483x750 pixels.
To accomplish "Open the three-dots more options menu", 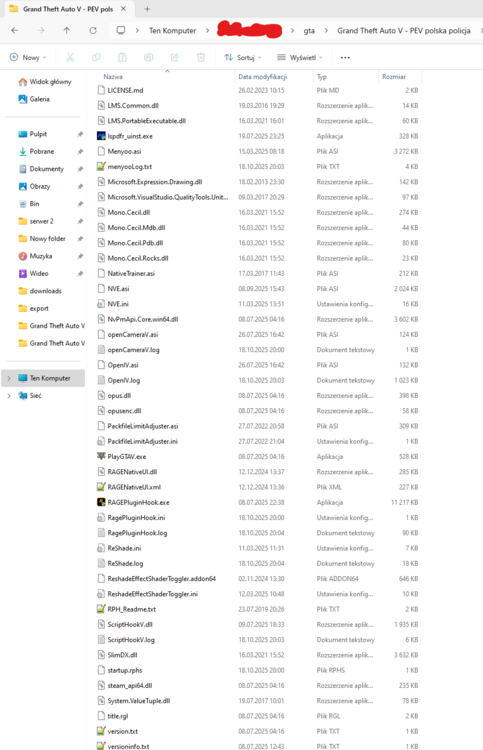I will pyautogui.click(x=345, y=57).
